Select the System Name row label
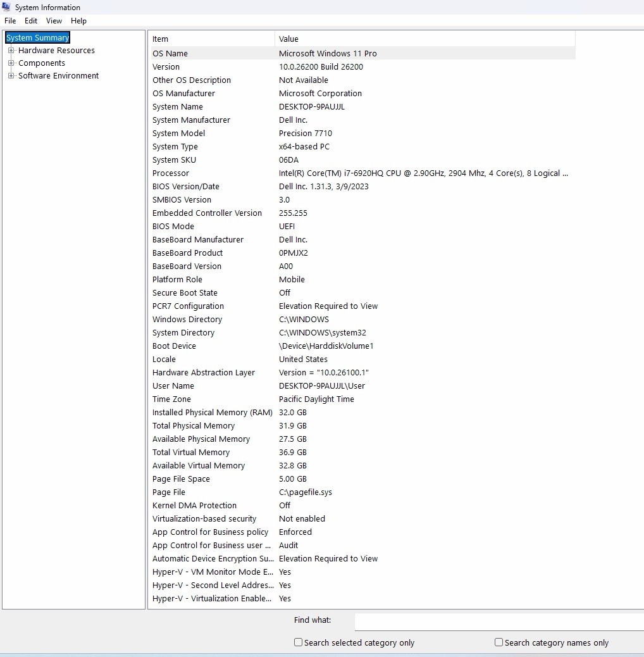The width and height of the screenshot is (644, 657). [x=178, y=106]
